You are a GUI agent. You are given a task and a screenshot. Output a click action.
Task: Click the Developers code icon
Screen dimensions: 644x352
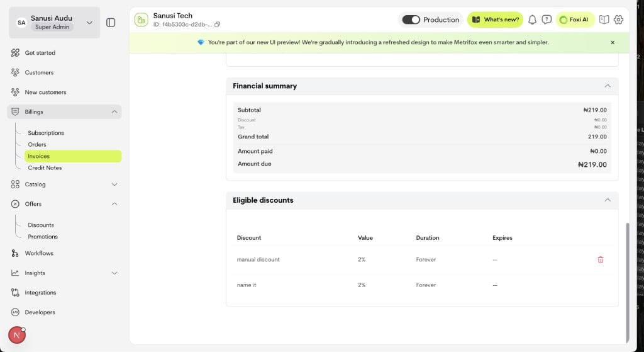click(15, 312)
